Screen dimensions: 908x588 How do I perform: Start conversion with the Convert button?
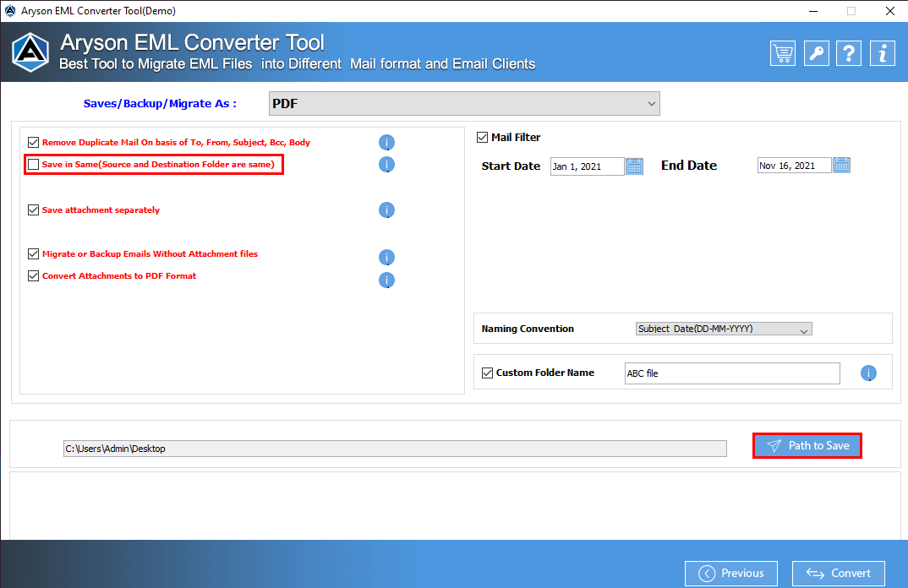(838, 573)
